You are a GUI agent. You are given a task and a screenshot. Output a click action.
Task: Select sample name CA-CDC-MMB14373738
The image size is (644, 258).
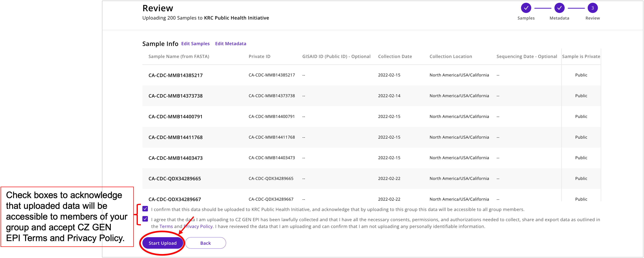(x=175, y=96)
